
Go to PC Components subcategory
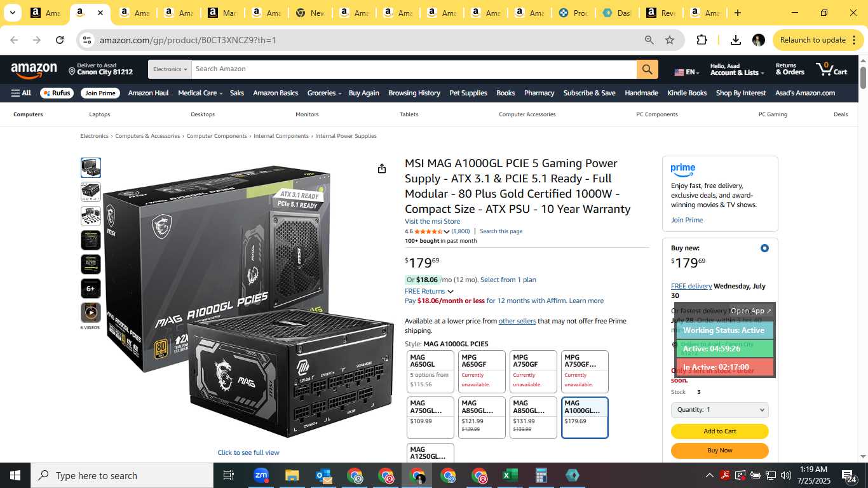656,114
